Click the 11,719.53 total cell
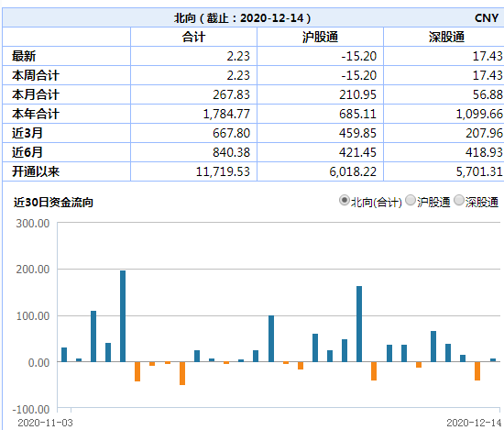Image resolution: width=504 pixels, height=430 pixels. coord(223,171)
